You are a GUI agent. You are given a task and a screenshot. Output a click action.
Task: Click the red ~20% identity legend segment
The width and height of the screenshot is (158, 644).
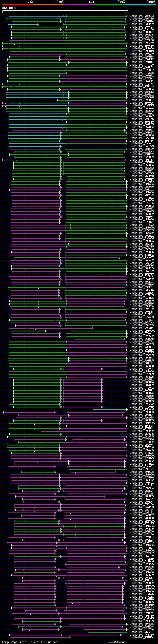pyautogui.click(x=18, y=4)
